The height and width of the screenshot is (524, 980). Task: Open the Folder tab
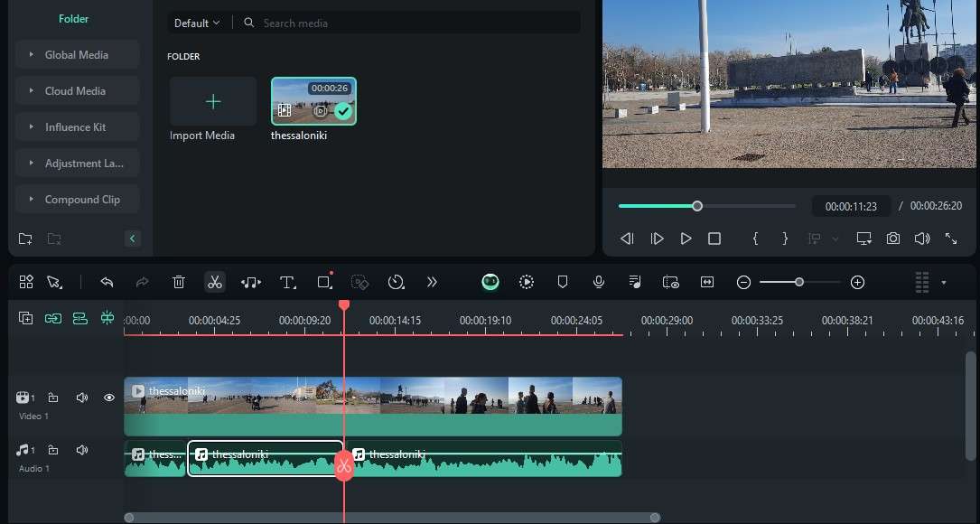73,19
